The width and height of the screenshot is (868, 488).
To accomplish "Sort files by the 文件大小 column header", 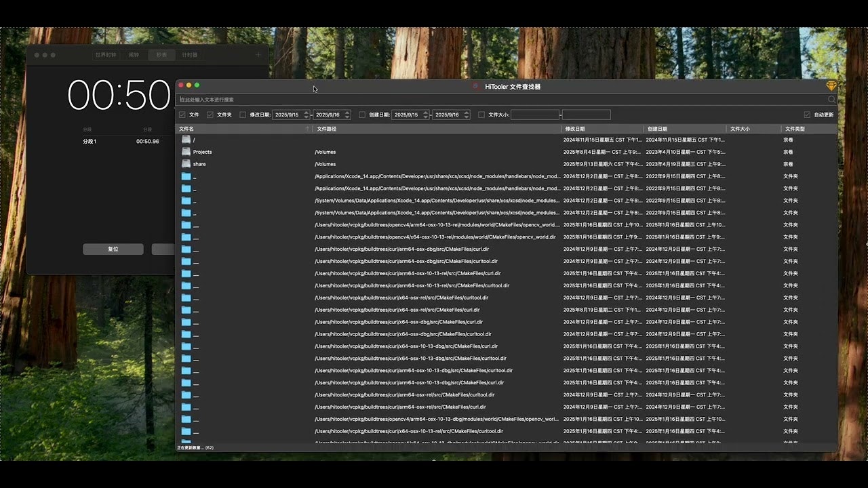I will 738,128.
